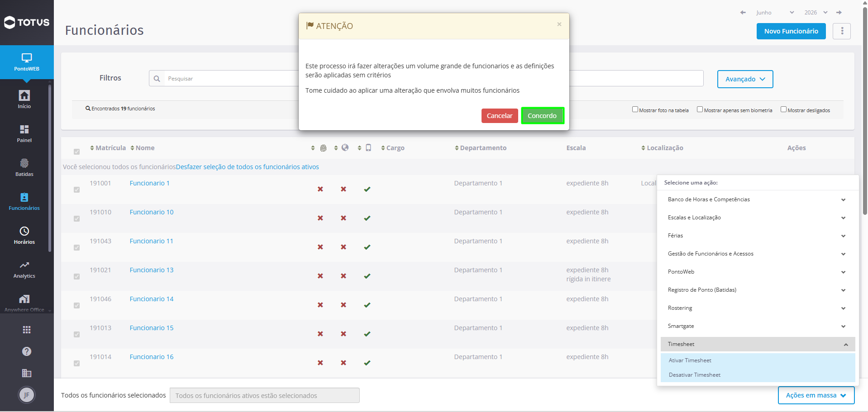Choose Desativar Timesheet action
868x412 pixels.
pos(758,375)
